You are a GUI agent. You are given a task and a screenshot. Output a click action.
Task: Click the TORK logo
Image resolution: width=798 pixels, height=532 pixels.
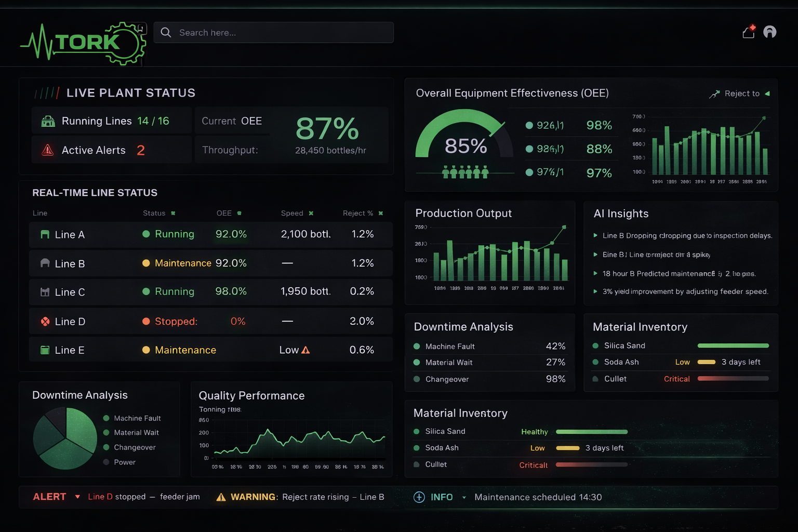[x=83, y=43]
